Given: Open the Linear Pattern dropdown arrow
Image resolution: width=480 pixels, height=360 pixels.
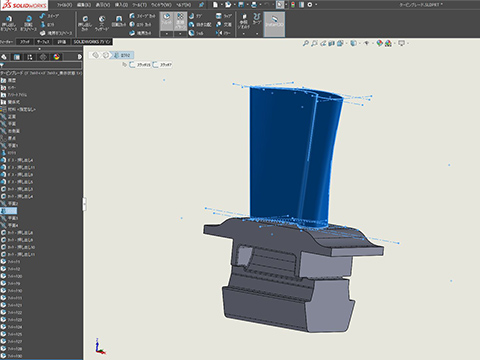Looking at the screenshot, I should coord(180,34).
